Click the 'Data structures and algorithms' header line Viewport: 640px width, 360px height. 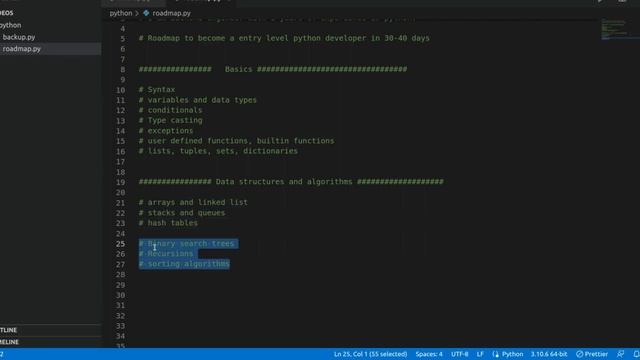pyautogui.click(x=291, y=182)
